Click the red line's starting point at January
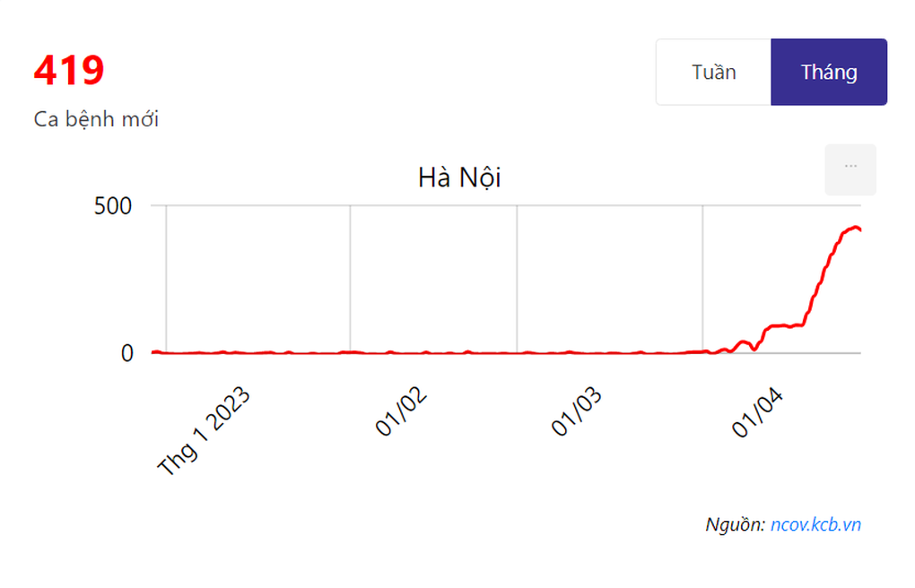 click(x=155, y=351)
